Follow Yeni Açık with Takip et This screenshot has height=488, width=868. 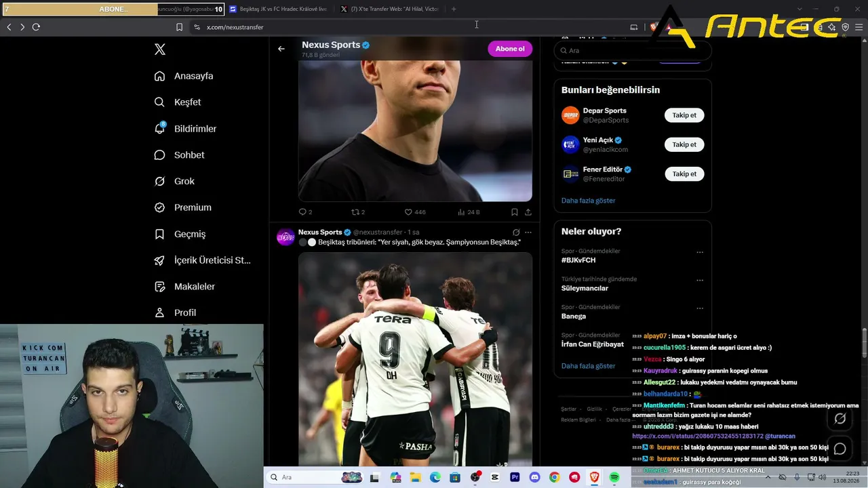tap(684, 144)
